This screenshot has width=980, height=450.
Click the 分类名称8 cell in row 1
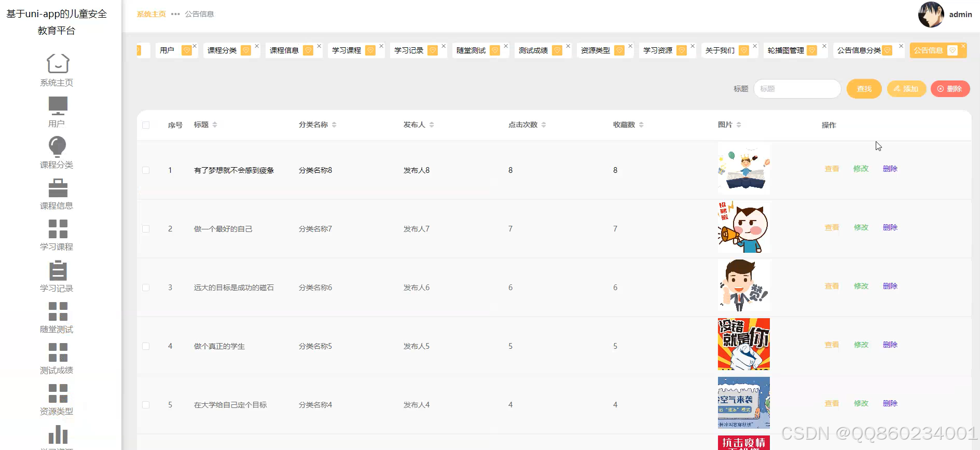pyautogui.click(x=315, y=170)
